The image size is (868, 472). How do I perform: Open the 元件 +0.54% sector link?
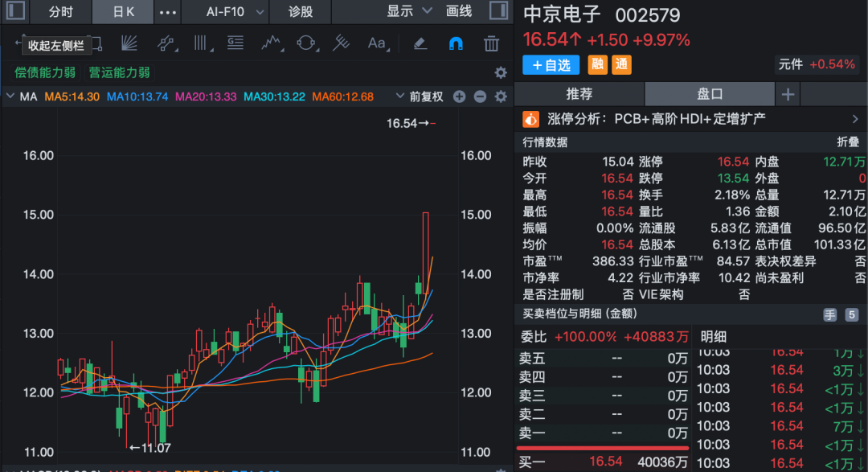coord(817,65)
